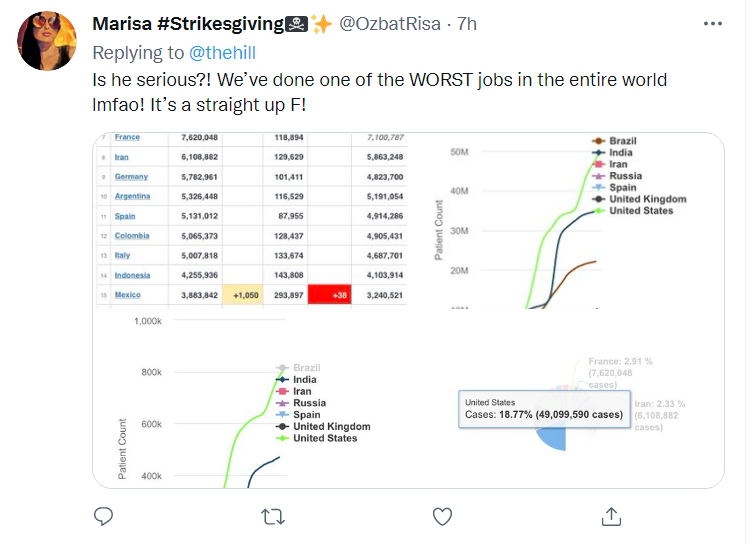This screenshot has height=544, width=747.
Task: Click the reply speech bubble icon
Action: click(x=103, y=516)
